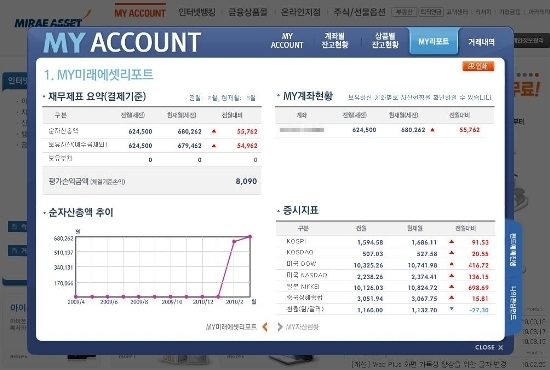The height and width of the screenshot is (370, 550).
Task: Click the 퇴직연금 button in the top bar
Action: [431, 12]
